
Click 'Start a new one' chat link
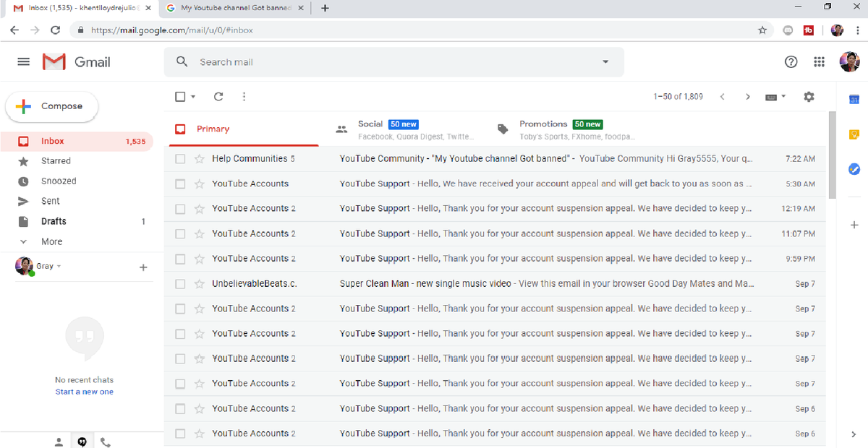coord(84,392)
